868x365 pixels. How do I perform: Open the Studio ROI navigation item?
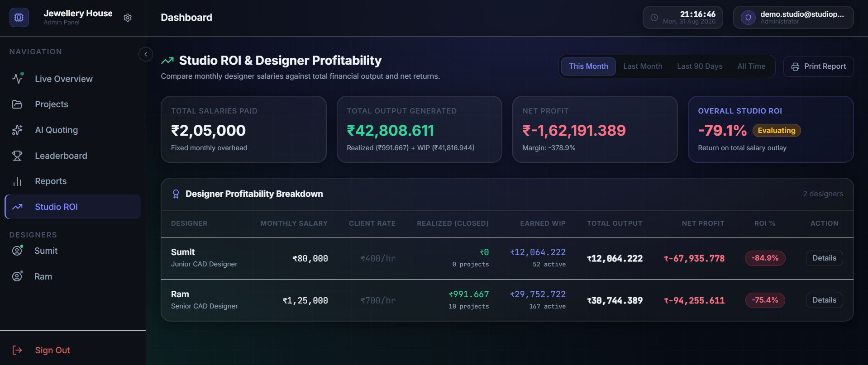[x=73, y=207]
